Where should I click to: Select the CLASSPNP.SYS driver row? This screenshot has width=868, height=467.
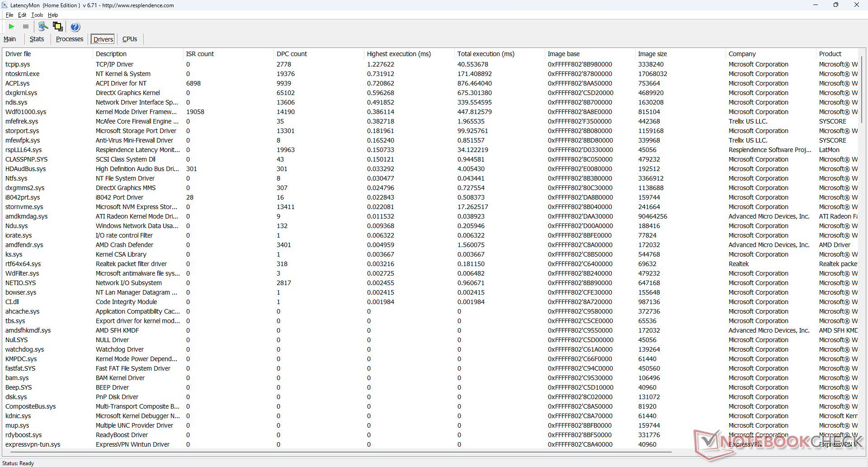pos(430,159)
